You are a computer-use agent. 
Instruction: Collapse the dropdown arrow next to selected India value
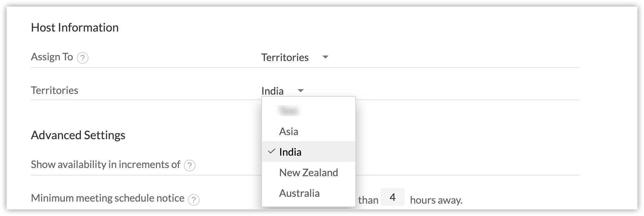301,91
